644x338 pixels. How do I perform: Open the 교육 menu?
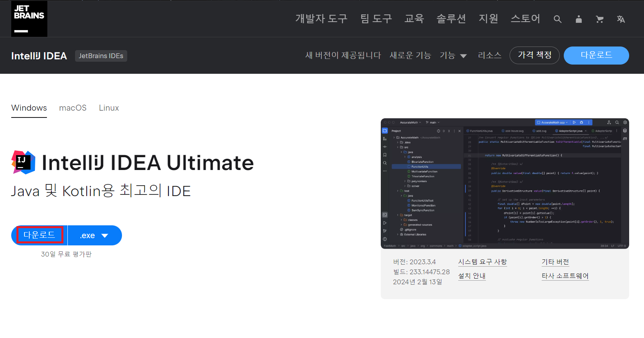(x=414, y=18)
